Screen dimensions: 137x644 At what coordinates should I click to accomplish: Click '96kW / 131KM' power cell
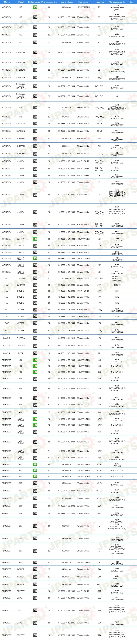tap(83, 278)
